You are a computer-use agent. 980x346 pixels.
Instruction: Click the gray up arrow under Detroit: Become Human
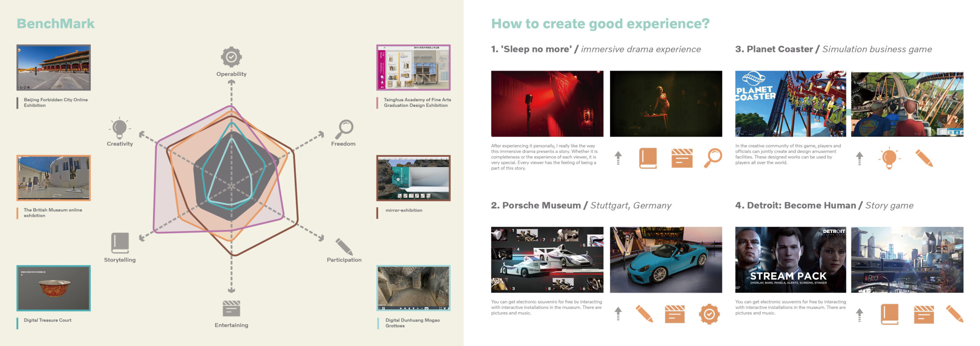tap(859, 315)
